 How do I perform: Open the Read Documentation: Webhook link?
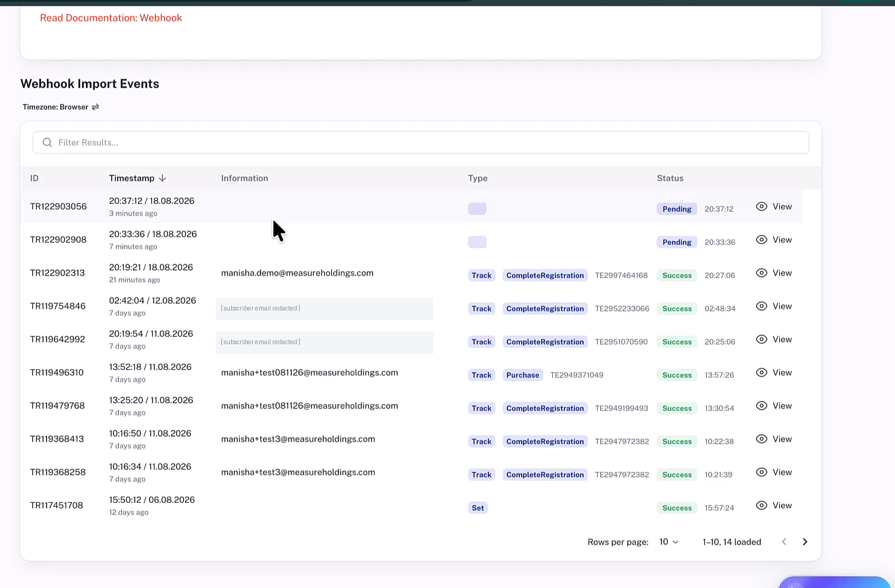pos(111,18)
